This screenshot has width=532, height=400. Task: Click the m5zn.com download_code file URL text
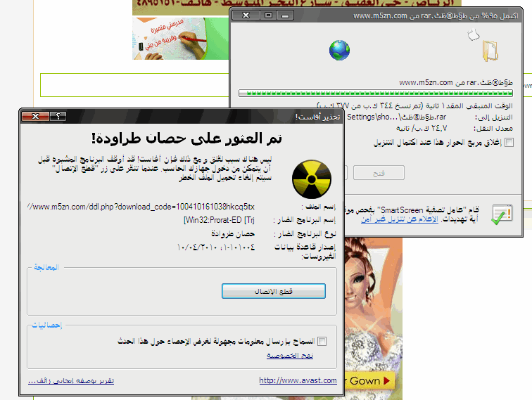[x=141, y=207]
